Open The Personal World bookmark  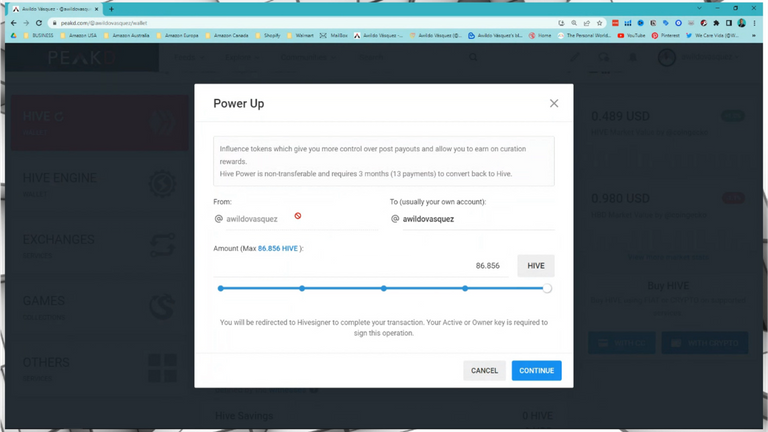[584, 35]
